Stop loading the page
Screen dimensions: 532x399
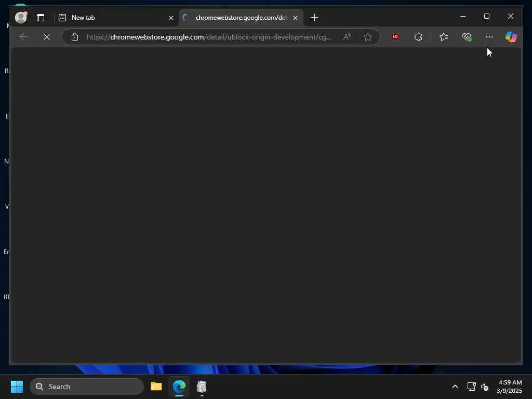pyautogui.click(x=47, y=37)
